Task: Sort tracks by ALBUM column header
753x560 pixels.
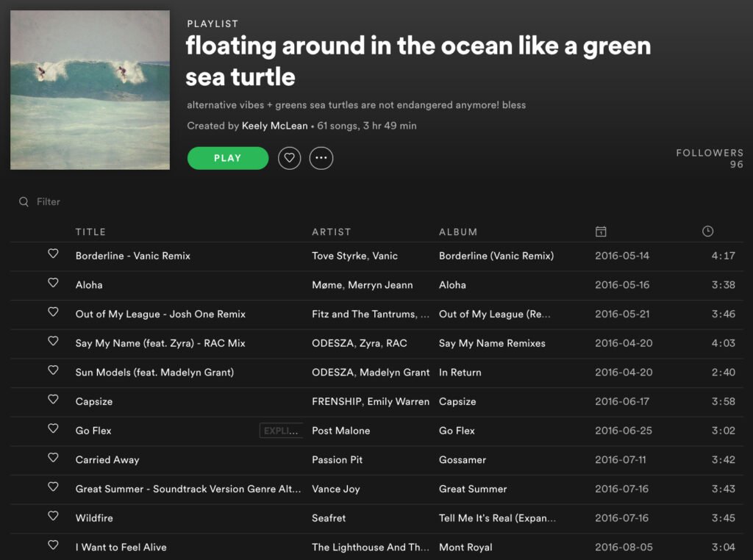Action: click(458, 232)
